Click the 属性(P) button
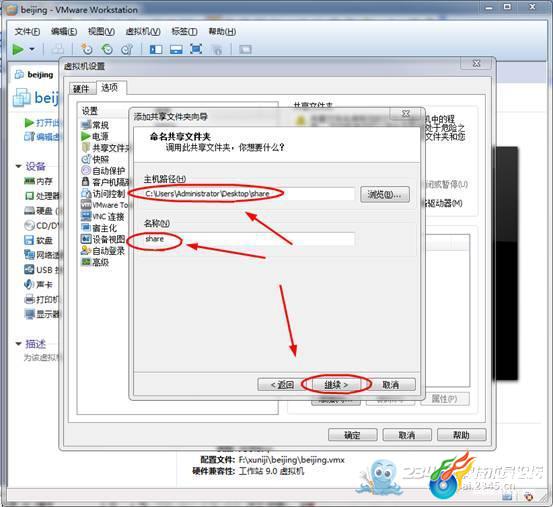 pyautogui.click(x=445, y=399)
